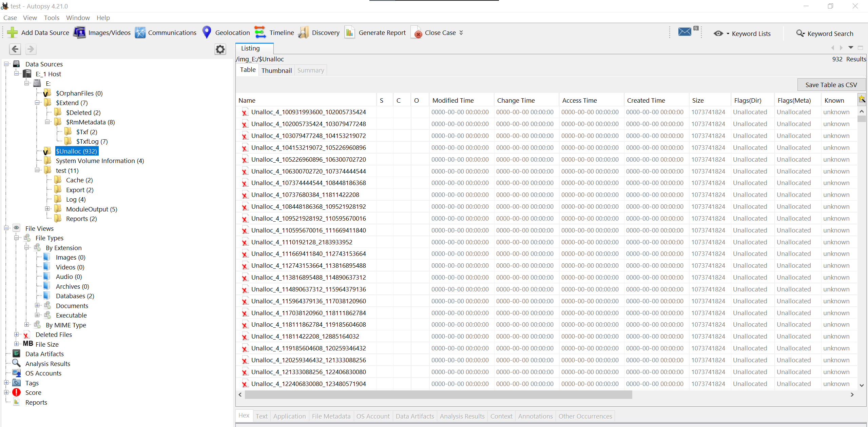Sort by Modified Time column header
The image size is (868, 427).
point(461,100)
